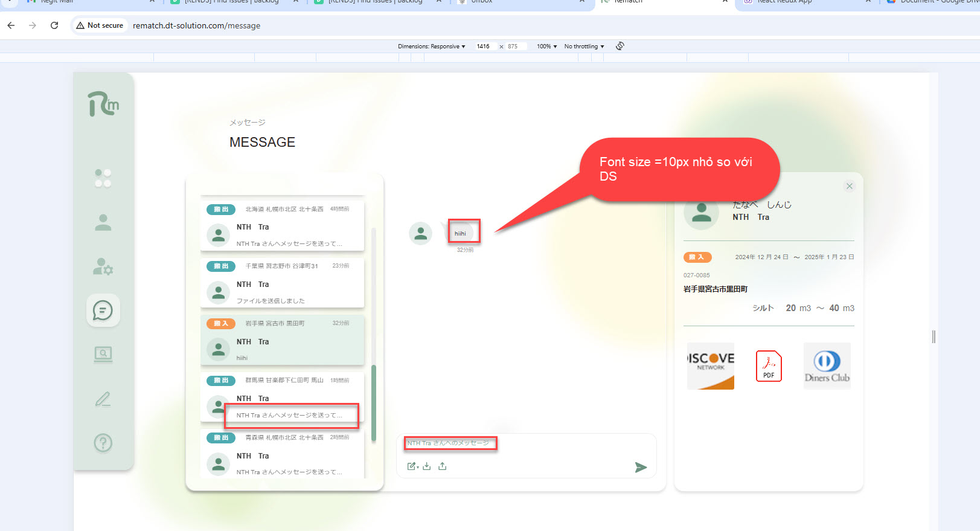Open the user profile sidebar icon
This screenshot has width=980, height=531.
(x=103, y=223)
